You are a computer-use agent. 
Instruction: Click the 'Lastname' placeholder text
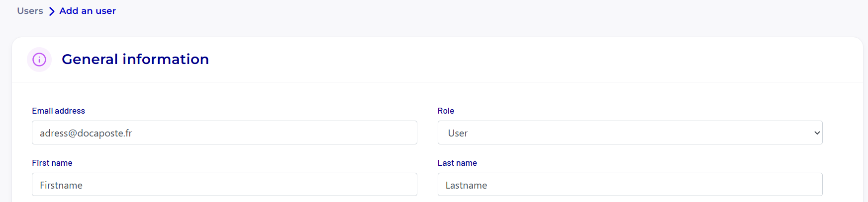pos(466,185)
